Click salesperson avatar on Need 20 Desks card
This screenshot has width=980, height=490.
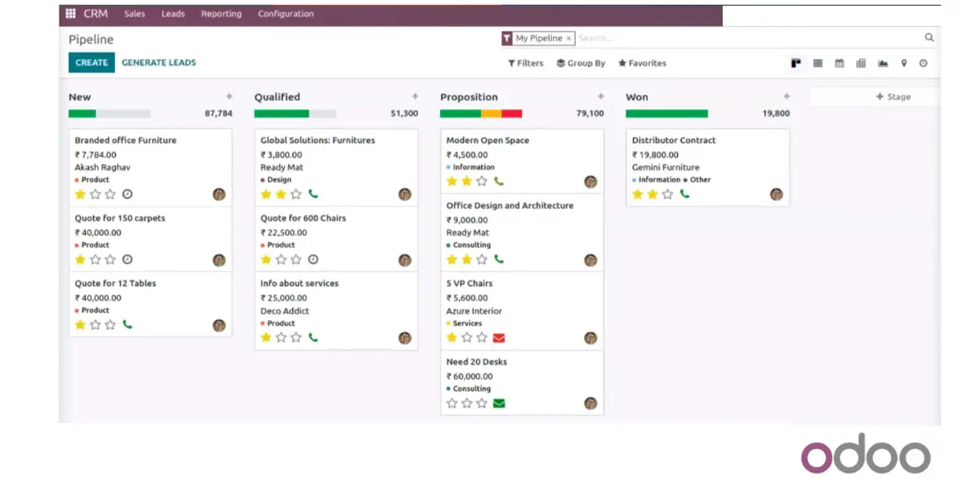(x=590, y=403)
